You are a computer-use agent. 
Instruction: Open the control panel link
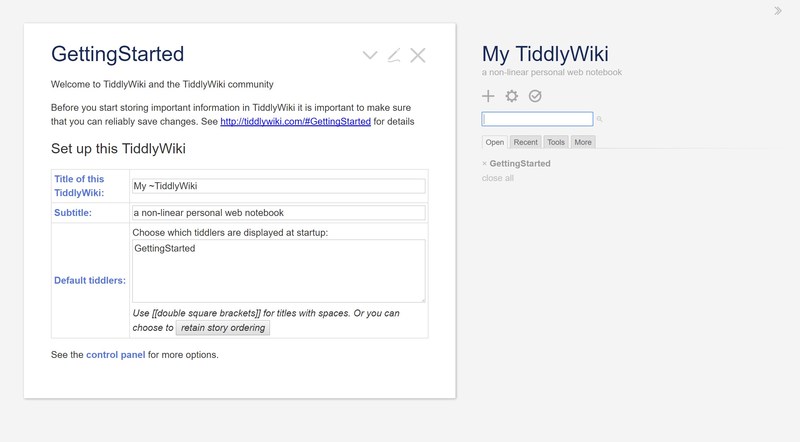click(x=115, y=355)
